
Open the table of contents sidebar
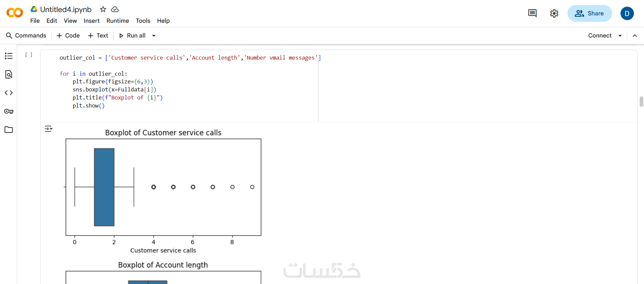click(x=9, y=56)
